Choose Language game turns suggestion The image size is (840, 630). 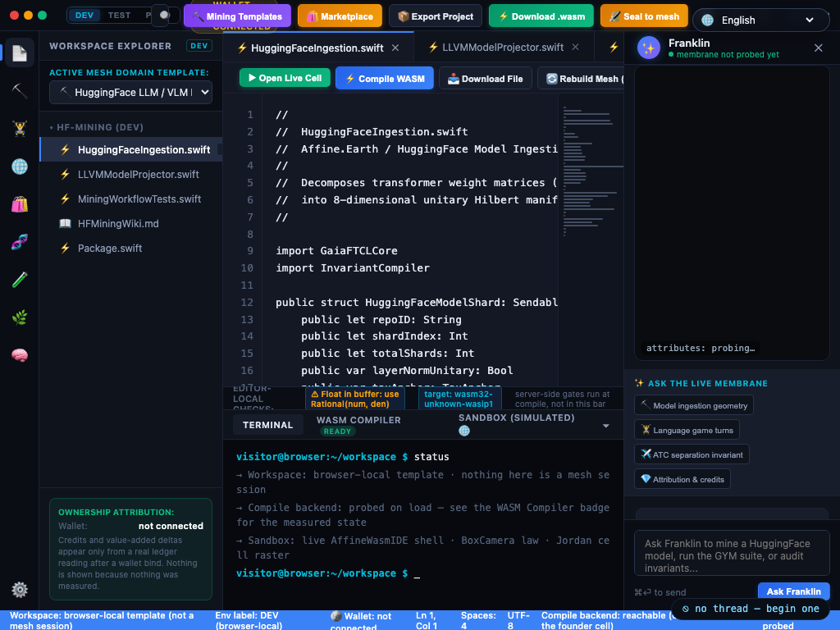point(687,430)
